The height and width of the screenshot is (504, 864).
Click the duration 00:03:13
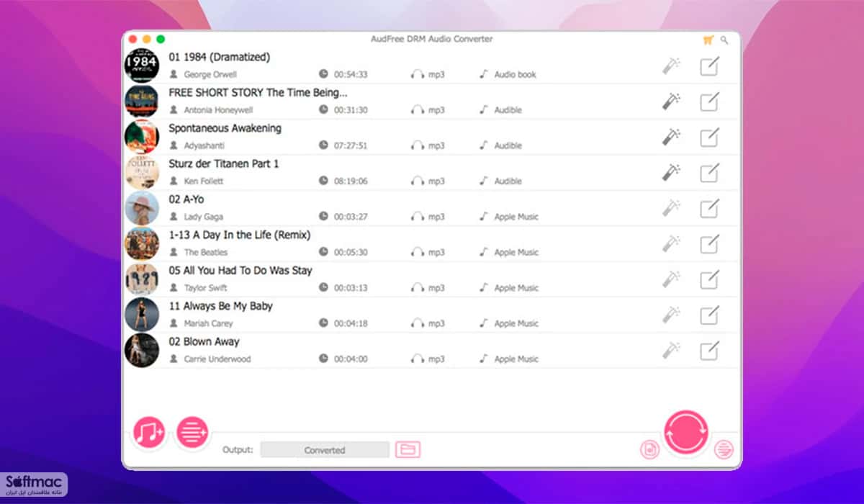351,288
